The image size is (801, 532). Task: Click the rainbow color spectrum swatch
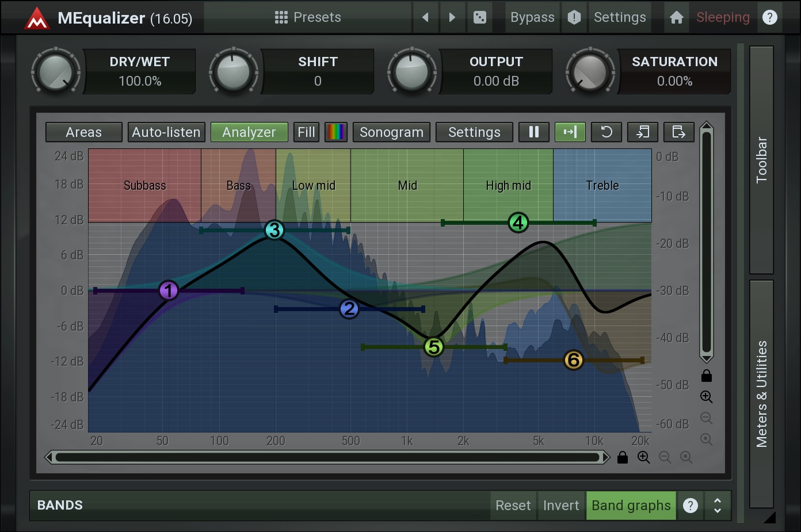point(336,132)
